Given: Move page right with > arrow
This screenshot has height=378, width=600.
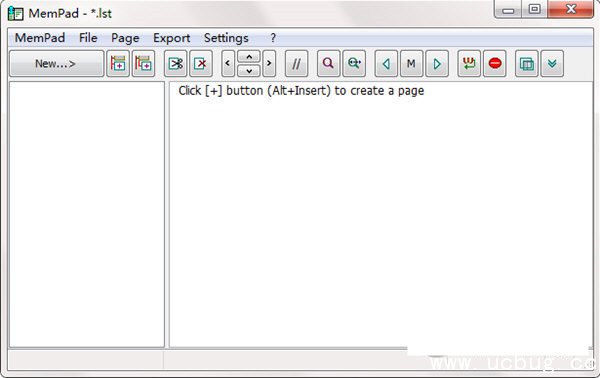Looking at the screenshot, I should 269,64.
